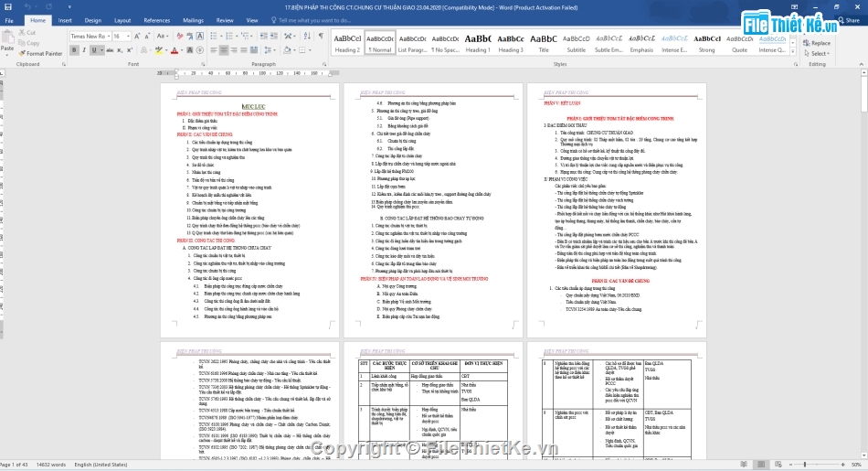Expand Styles gallery More arrow
This screenshot has height=471, width=868.
point(793,51)
